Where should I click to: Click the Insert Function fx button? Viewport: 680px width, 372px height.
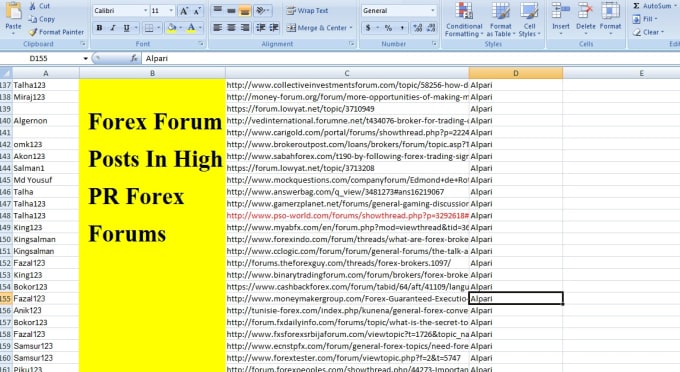point(134,58)
